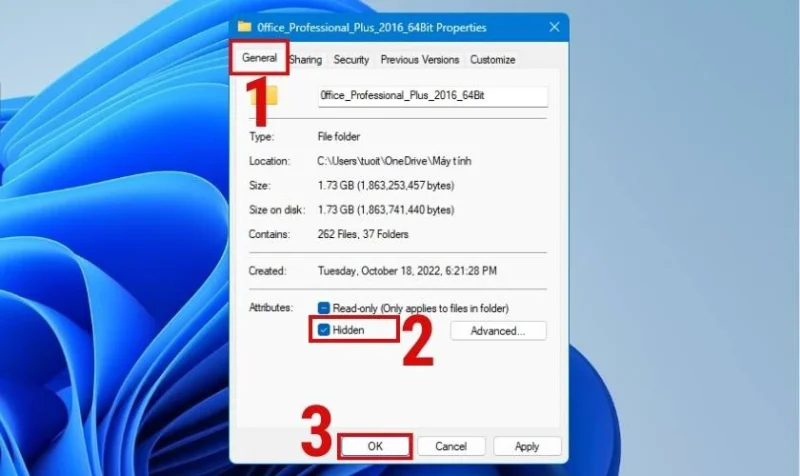Toggle the Read-only attribute checkbox

324,308
